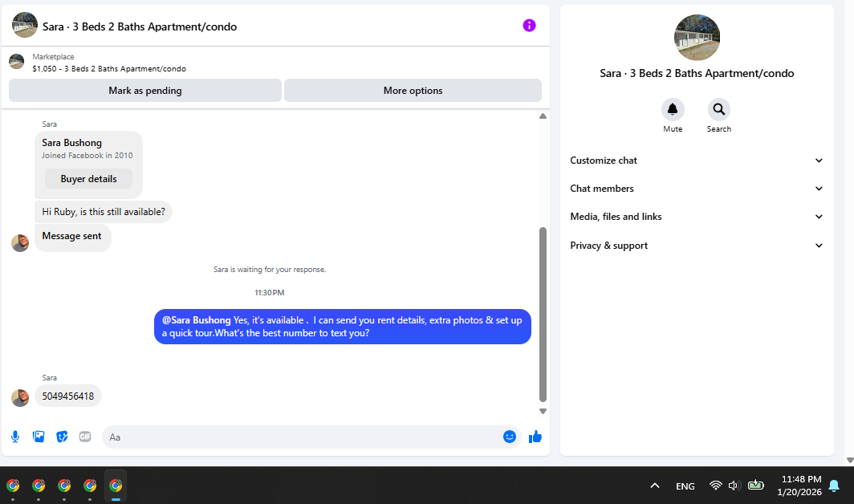Open Wi-Fi network tray icon
The width and height of the screenshot is (854, 504).
point(716,485)
